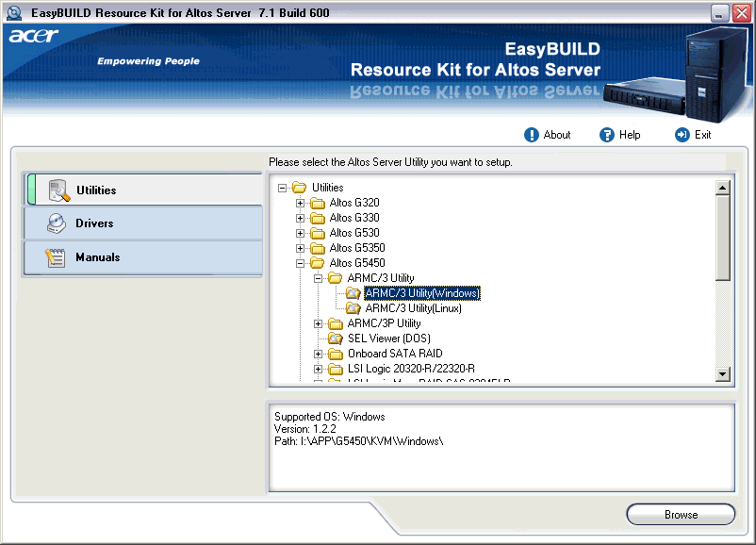756x545 pixels.
Task: Minimize the EasyBUILD window
Action: 720,13
